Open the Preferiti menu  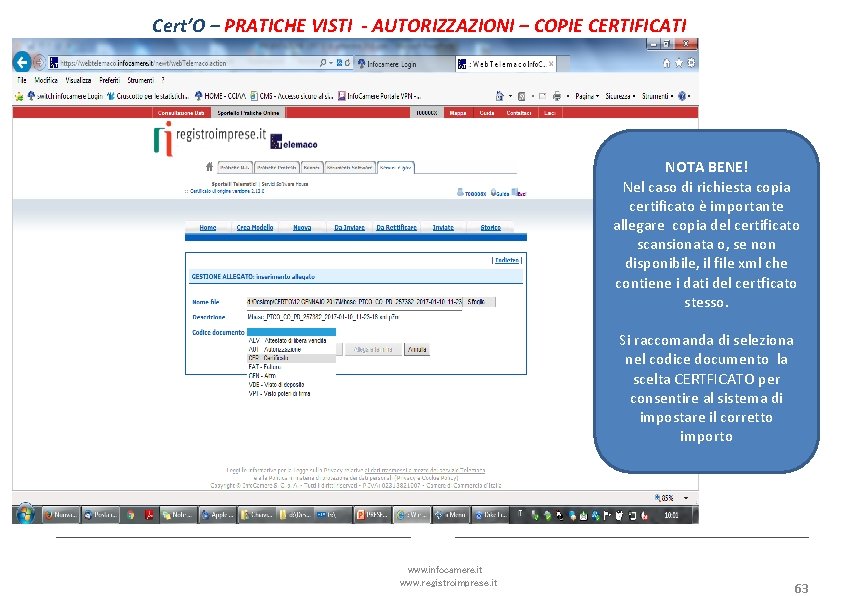click(109, 80)
